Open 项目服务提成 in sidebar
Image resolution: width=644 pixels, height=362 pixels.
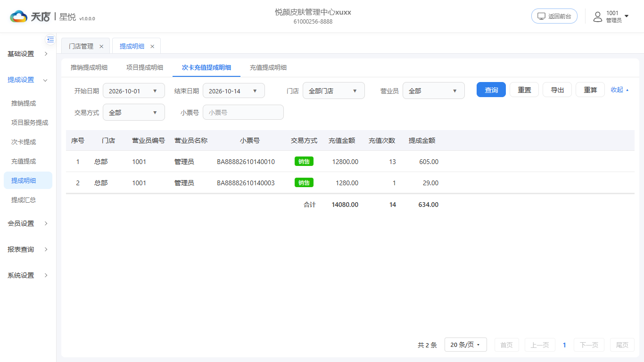[x=30, y=123]
